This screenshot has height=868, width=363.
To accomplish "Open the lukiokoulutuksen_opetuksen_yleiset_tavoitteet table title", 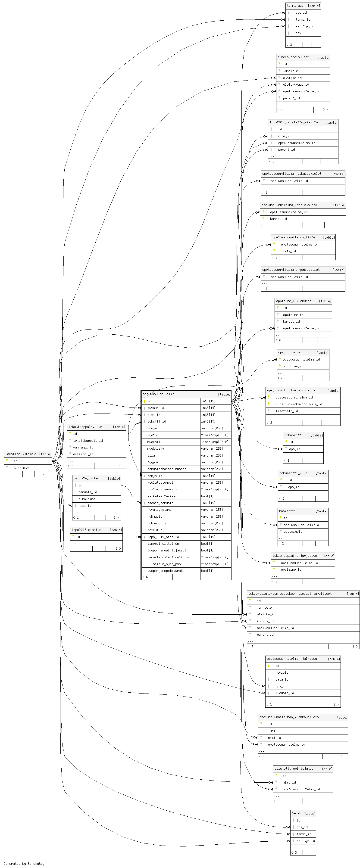I will 290,594.
